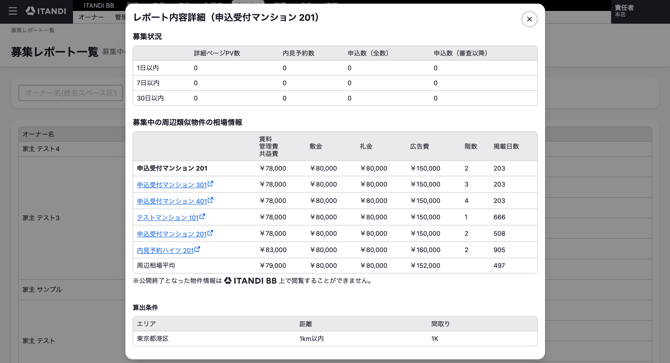Click the 497 average listing days value
The width and height of the screenshot is (670, 363).
tap(499, 265)
